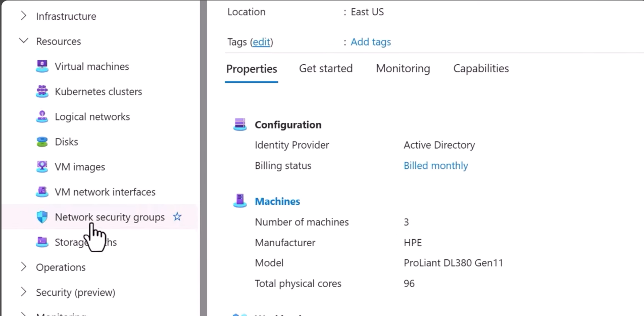Collapse the Resources section
This screenshot has height=316, width=644.
click(x=23, y=41)
